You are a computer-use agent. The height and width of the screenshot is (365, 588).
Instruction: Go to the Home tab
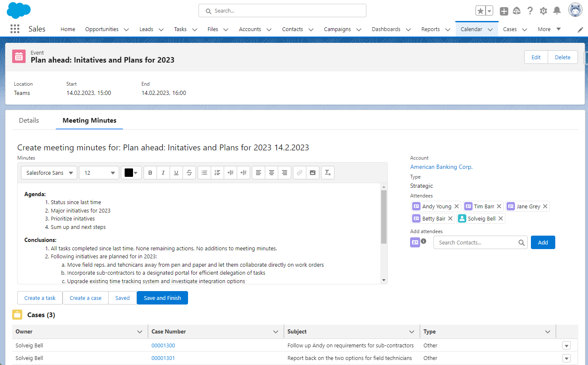68,29
